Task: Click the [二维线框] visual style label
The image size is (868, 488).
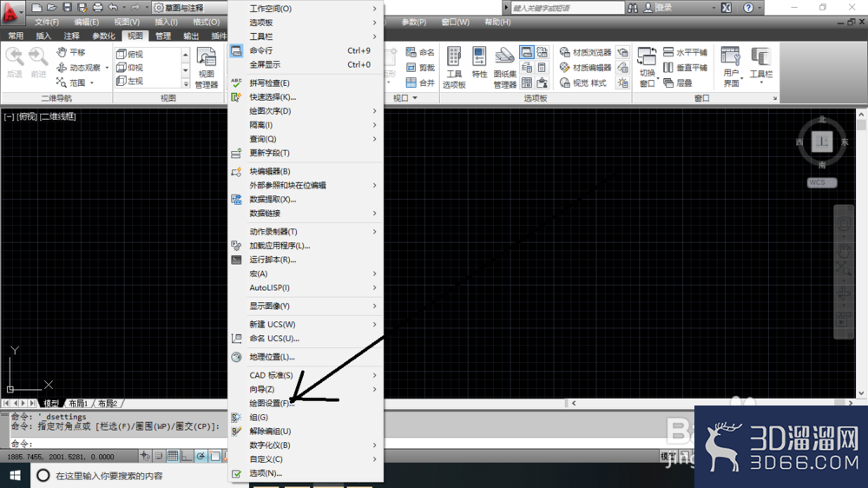Action: click(x=57, y=116)
